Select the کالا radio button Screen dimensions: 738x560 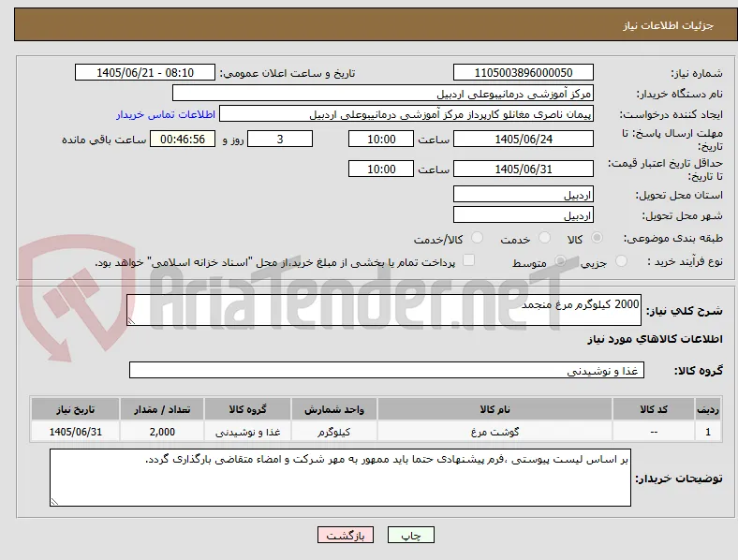tap(597, 238)
